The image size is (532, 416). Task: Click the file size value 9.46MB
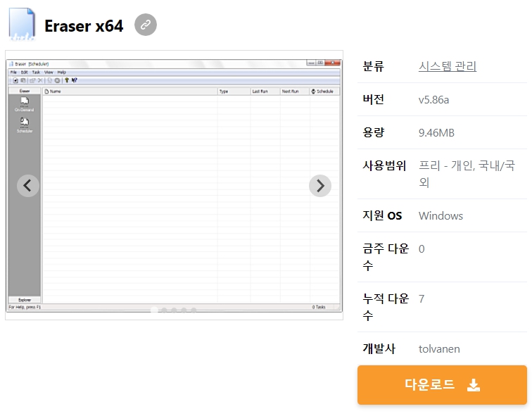coord(436,132)
